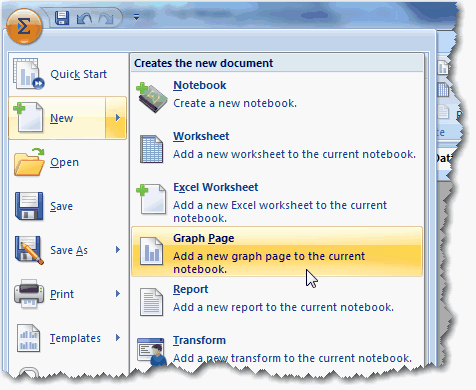Click the Templates chart page icon
The width and height of the screenshot is (476, 390).
click(29, 338)
